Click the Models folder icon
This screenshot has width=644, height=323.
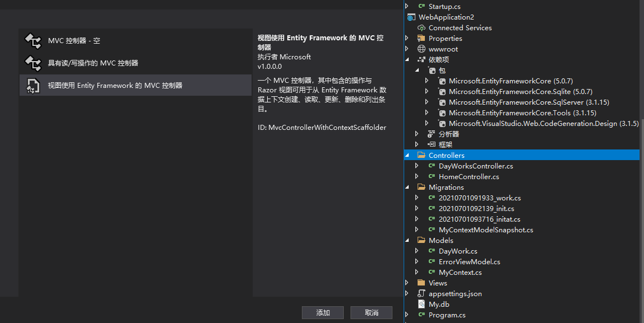(422, 240)
